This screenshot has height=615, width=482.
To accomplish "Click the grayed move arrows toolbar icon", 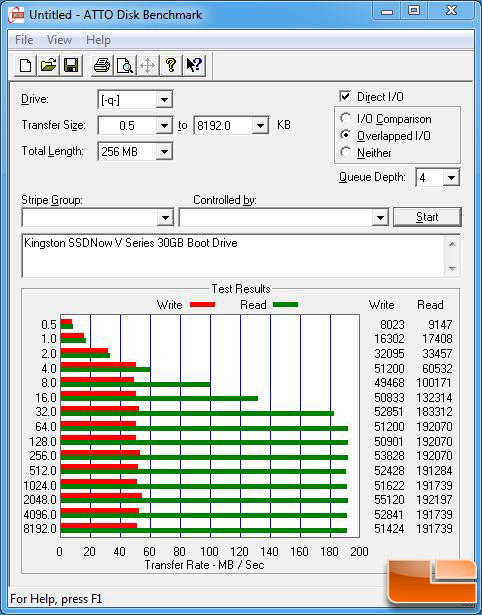I will [x=147, y=65].
